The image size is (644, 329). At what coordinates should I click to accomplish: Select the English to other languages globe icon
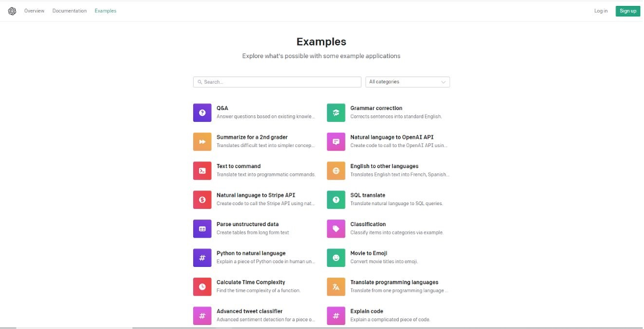coord(336,171)
